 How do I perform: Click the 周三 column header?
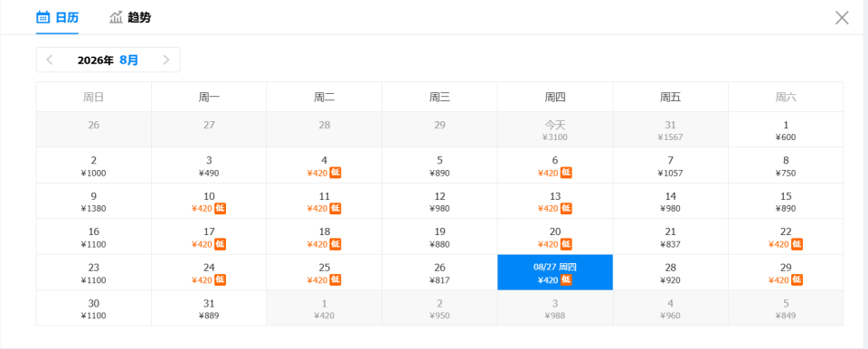pyautogui.click(x=439, y=97)
